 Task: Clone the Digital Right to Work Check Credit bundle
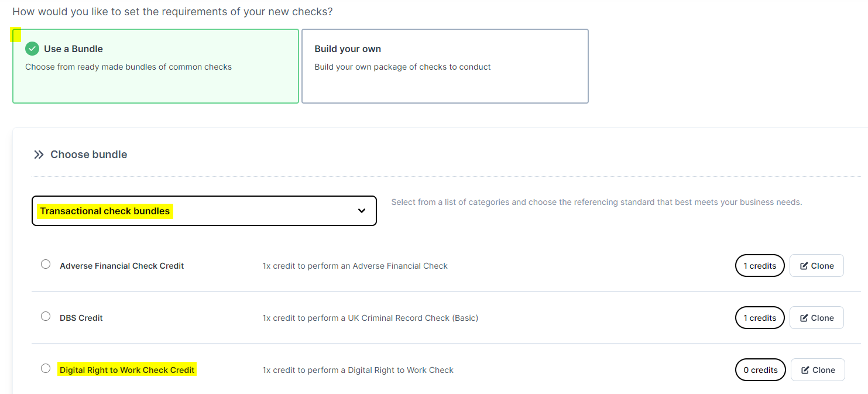coord(818,370)
